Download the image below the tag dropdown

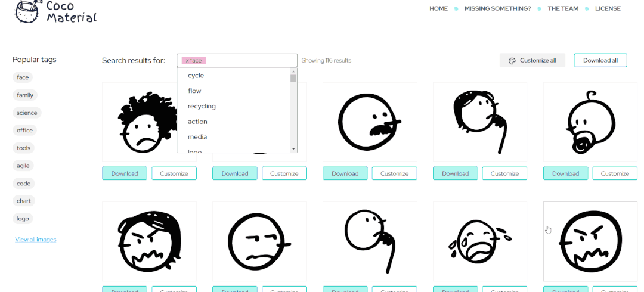click(235, 173)
